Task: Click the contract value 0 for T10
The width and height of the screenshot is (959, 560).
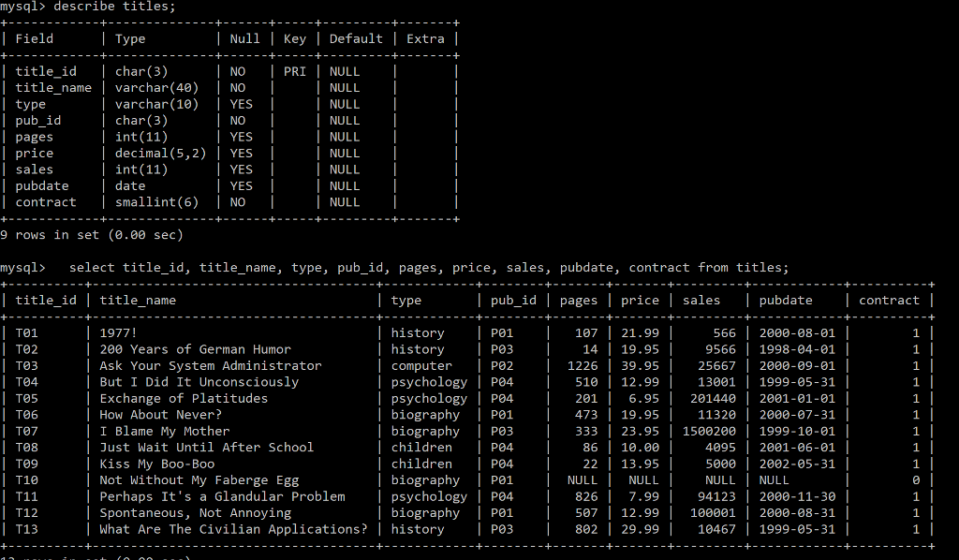Action: [917, 479]
